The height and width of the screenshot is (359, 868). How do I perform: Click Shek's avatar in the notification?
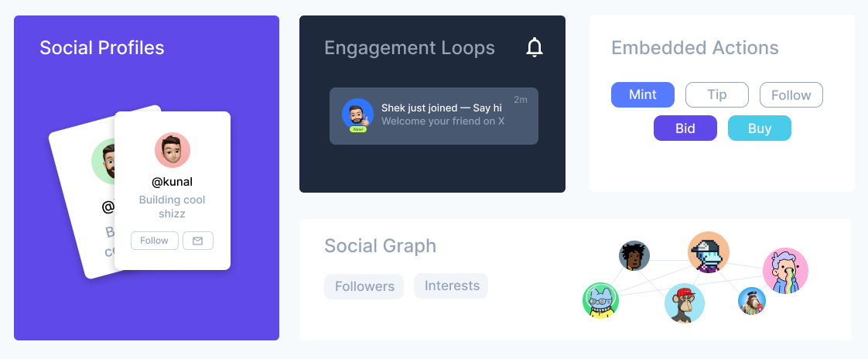tap(357, 114)
